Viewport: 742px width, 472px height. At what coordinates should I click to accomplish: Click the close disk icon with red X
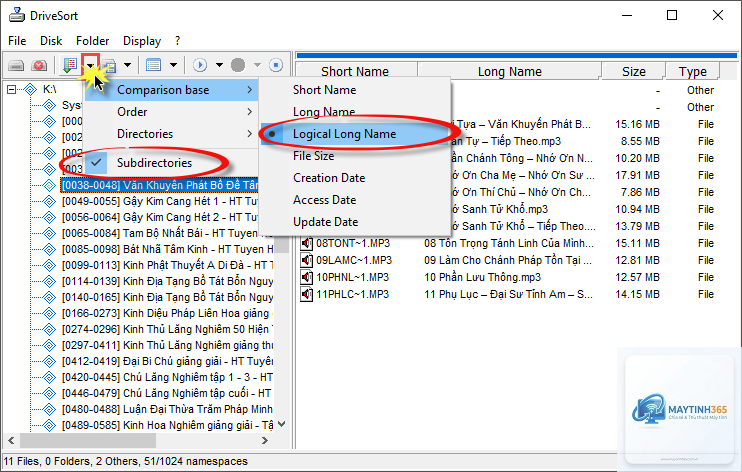click(39, 65)
